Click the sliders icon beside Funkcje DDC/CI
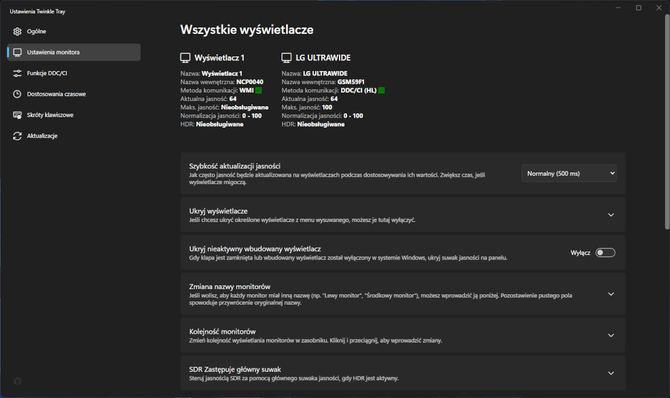670x398 pixels. click(17, 73)
